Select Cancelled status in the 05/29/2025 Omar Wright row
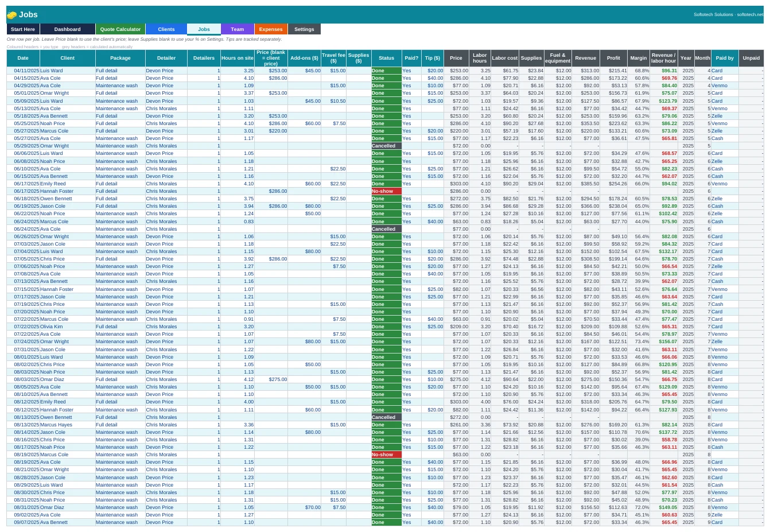Viewport: 770px width, 532px height. [x=387, y=146]
